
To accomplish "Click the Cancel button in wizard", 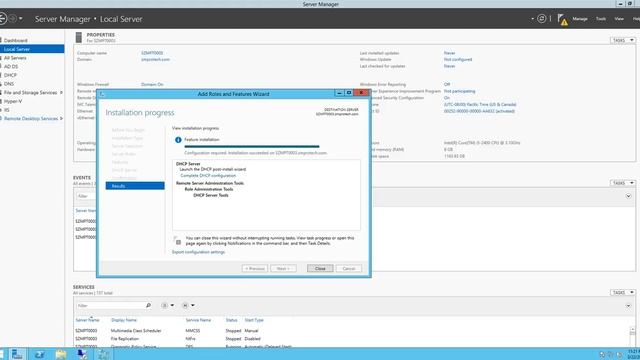I will click(x=349, y=268).
